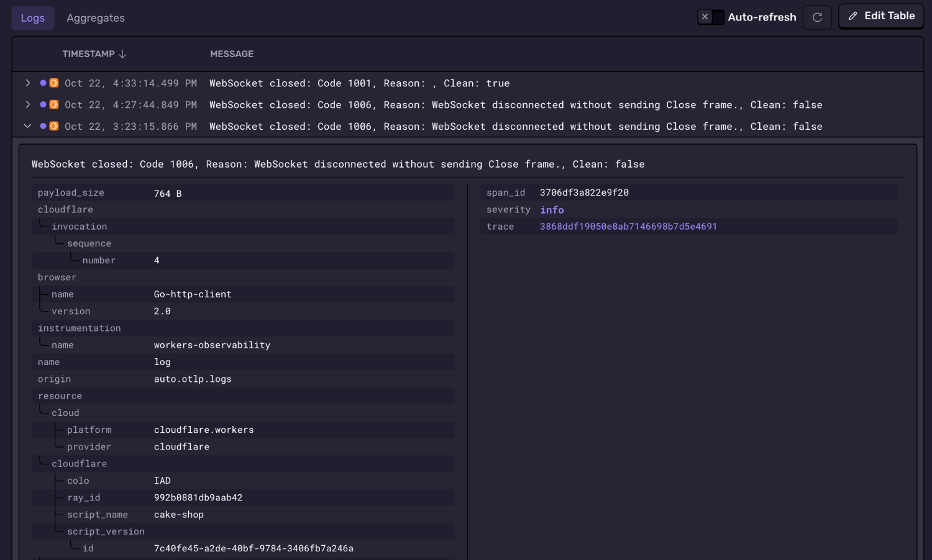Viewport: 932px width, 560px height.
Task: Click the Cloudflare Workers icon on the first log
Action: (53, 82)
